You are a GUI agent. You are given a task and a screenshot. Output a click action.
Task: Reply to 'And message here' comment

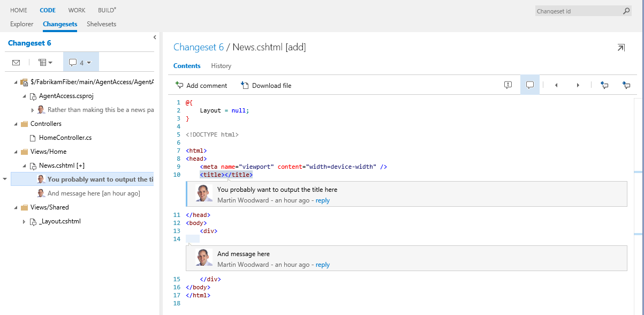point(323,265)
